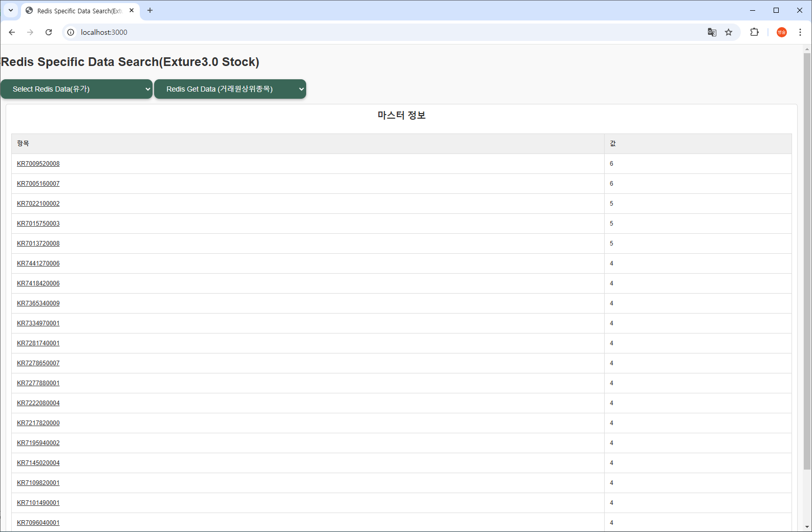The image size is (812, 532).
Task: Open the KR7013720008 link
Action: pos(38,243)
